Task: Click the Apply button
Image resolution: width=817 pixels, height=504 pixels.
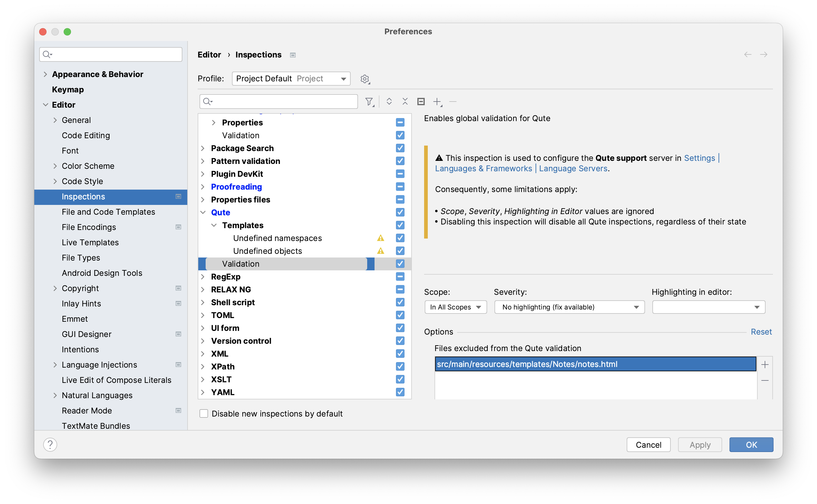Action: [x=699, y=445]
